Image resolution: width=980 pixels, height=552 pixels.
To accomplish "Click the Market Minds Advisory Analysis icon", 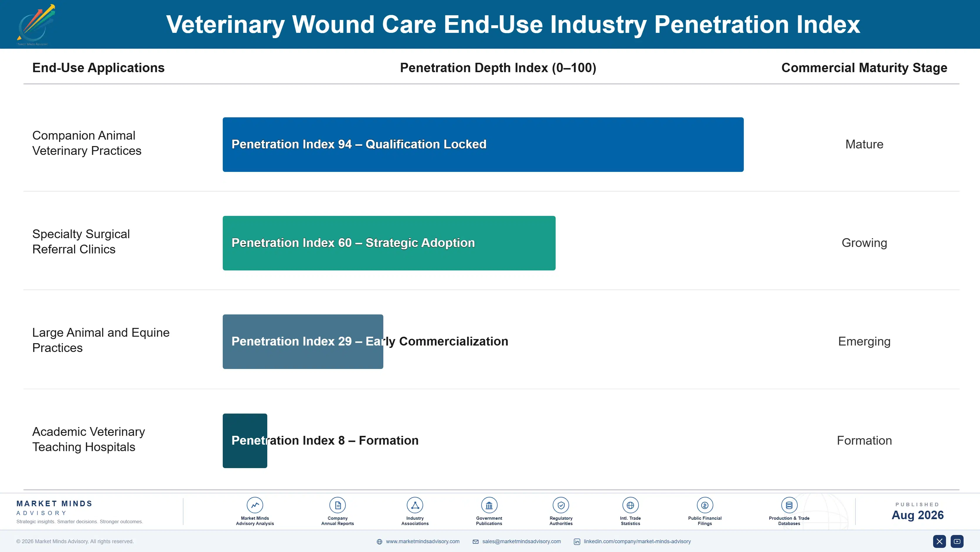I will 254,505.
